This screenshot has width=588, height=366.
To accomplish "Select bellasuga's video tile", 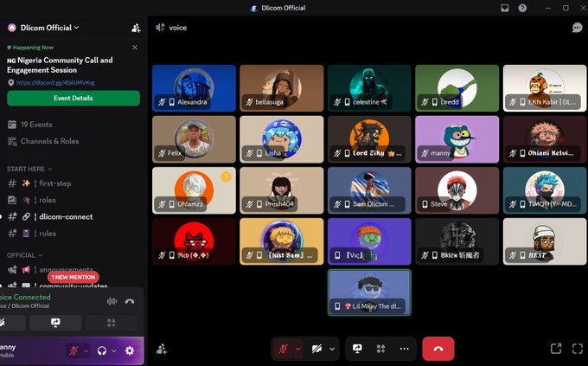I will (x=282, y=88).
